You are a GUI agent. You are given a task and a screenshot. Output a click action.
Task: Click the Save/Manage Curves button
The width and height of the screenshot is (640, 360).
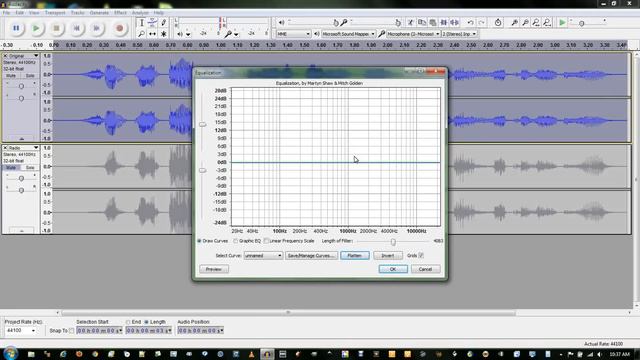pos(311,256)
